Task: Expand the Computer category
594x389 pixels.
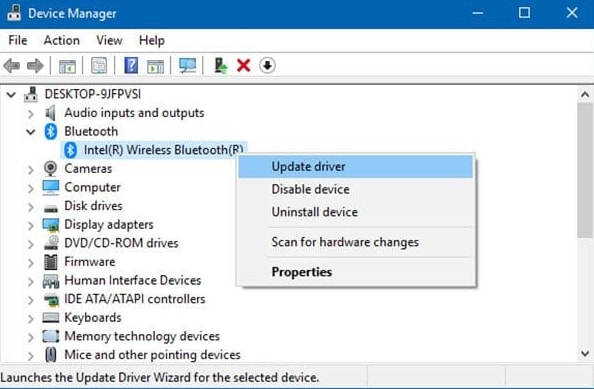Action: pyautogui.click(x=31, y=188)
